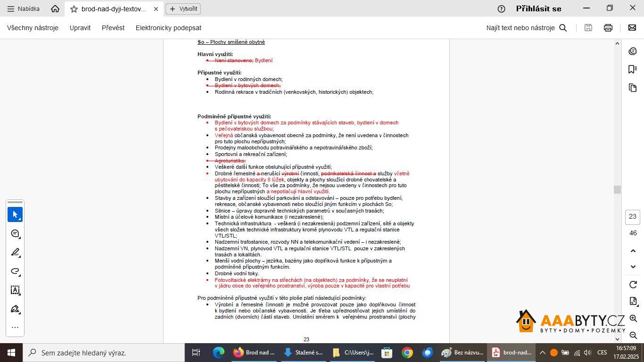644x362 pixels.
Task: Select the add comment tool
Action: pyautogui.click(x=15, y=233)
